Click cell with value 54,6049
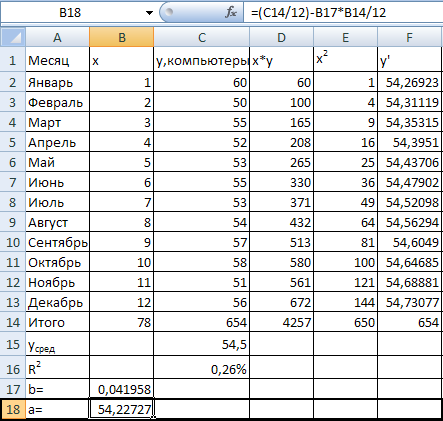 pyautogui.click(x=410, y=242)
